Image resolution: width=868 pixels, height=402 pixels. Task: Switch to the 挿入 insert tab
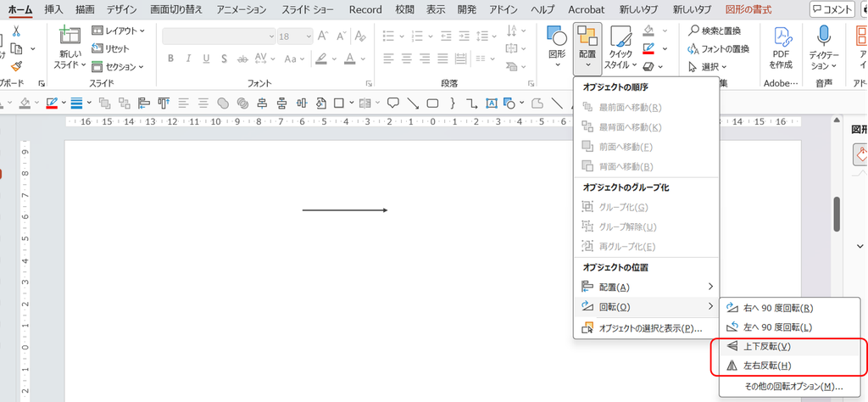[53, 9]
